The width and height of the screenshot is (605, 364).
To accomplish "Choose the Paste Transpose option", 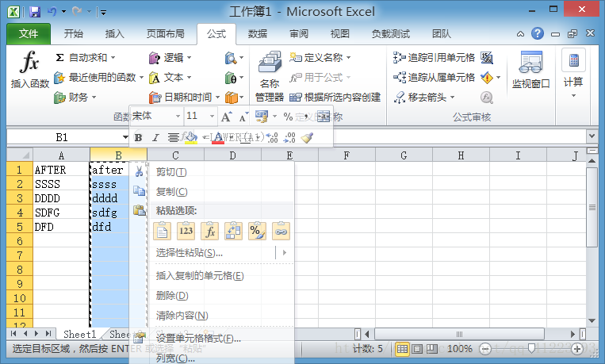I will pos(233,231).
